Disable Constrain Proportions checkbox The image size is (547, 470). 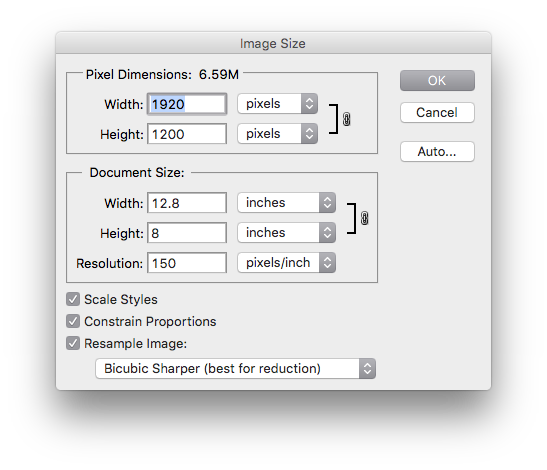pos(73,321)
